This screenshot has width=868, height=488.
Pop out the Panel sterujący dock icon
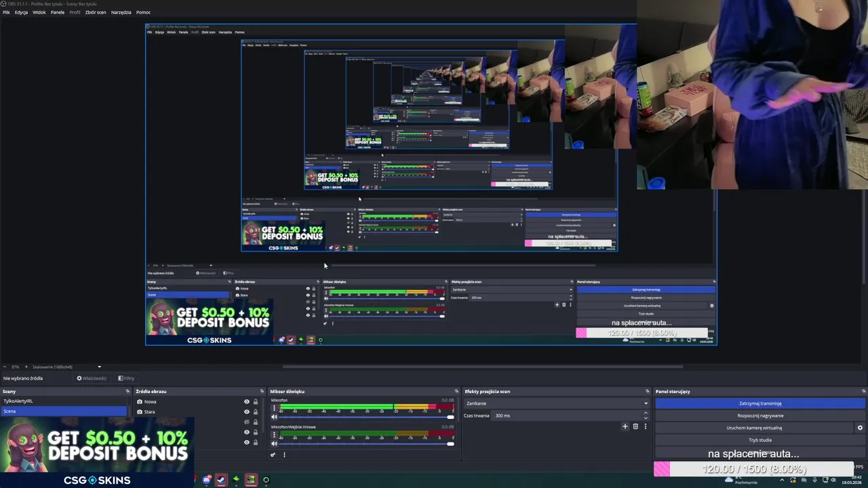click(x=863, y=391)
